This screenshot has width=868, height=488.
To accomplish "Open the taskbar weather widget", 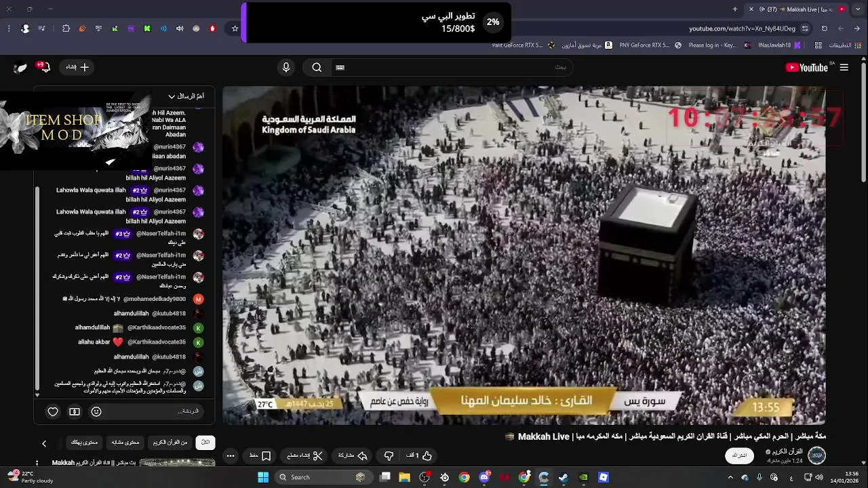I will coord(29,477).
